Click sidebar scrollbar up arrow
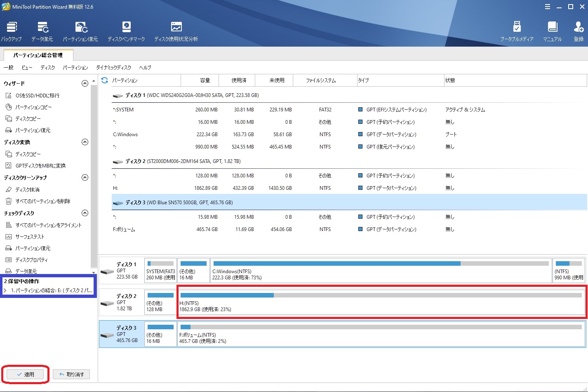The height and width of the screenshot is (392, 588). click(94, 80)
